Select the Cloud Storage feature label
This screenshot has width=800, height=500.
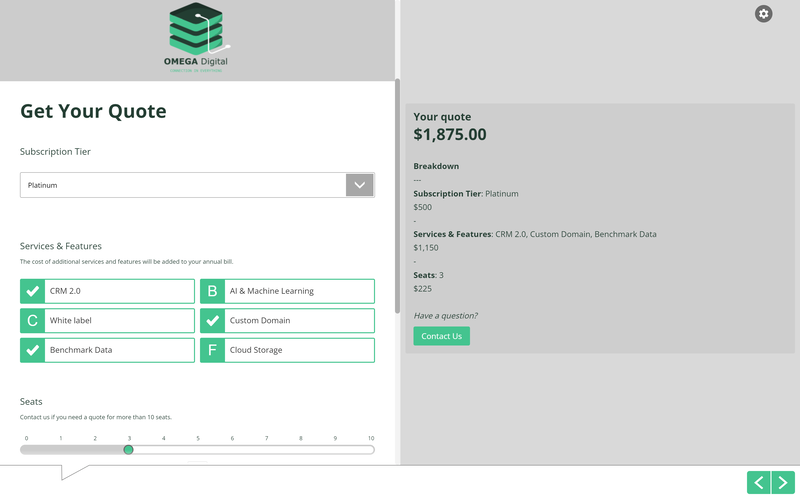(256, 350)
